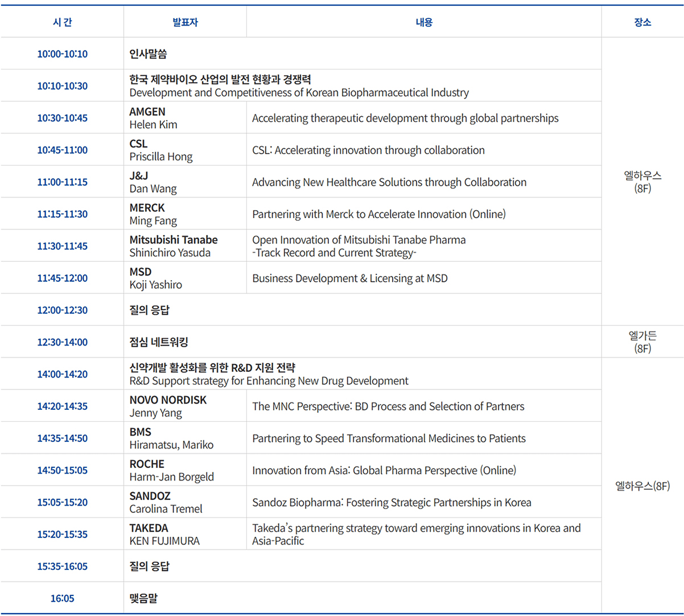Click the 내용 column header
This screenshot has height=616, width=684.
pos(423,21)
